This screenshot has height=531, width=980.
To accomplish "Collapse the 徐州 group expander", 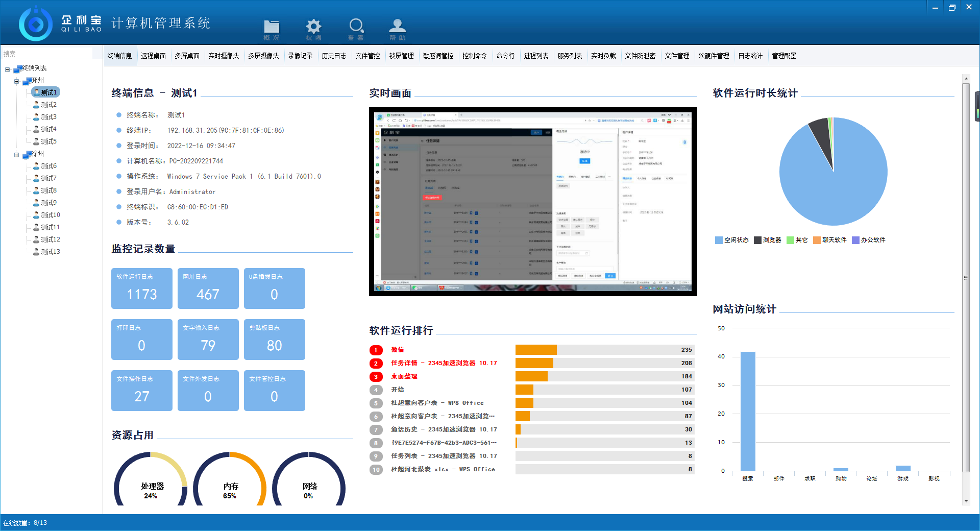I will pos(17,155).
